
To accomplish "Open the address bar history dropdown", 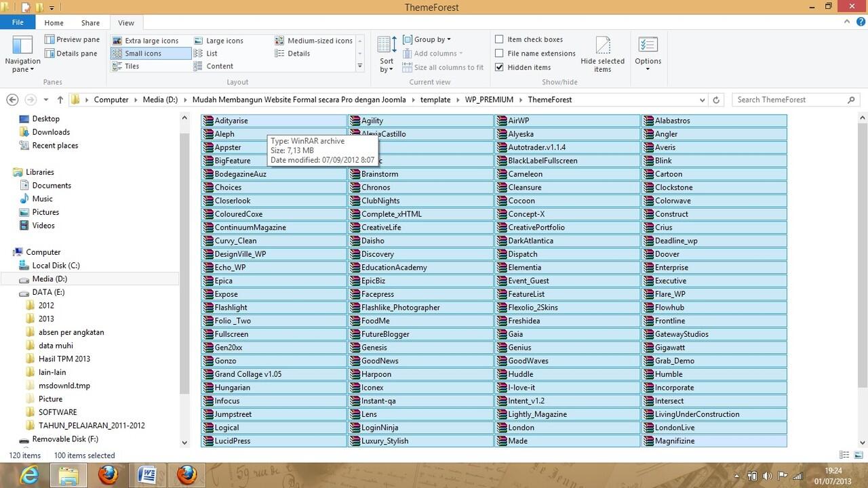I will 703,100.
